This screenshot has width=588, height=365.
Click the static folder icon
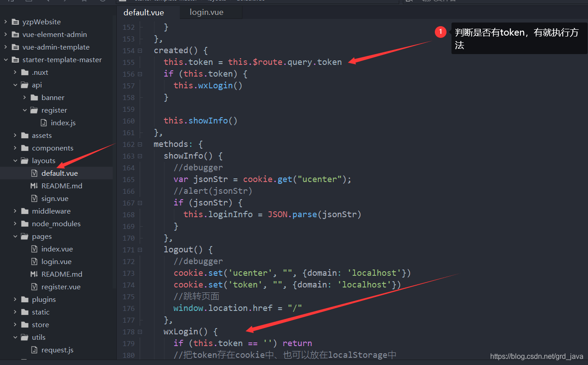pos(25,312)
